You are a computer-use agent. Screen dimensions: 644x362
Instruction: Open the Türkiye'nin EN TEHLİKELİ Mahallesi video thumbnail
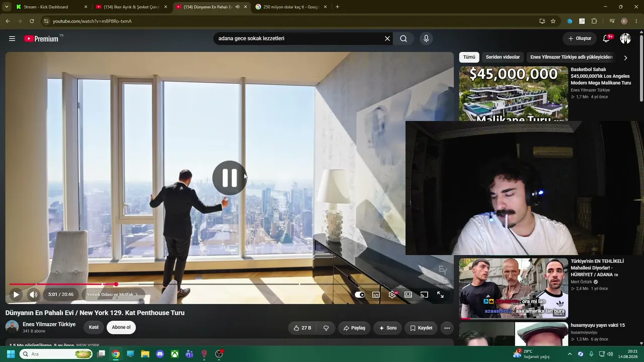(513, 288)
